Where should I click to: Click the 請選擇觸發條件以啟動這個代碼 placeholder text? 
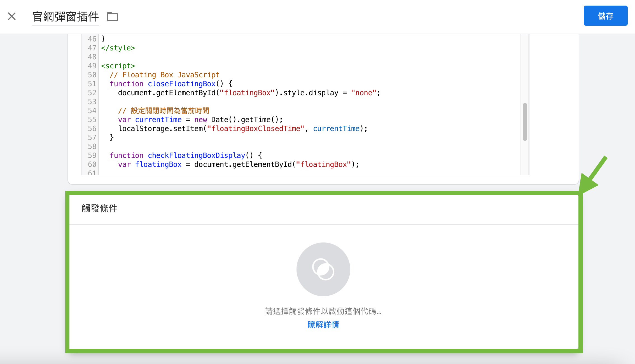[x=323, y=311]
